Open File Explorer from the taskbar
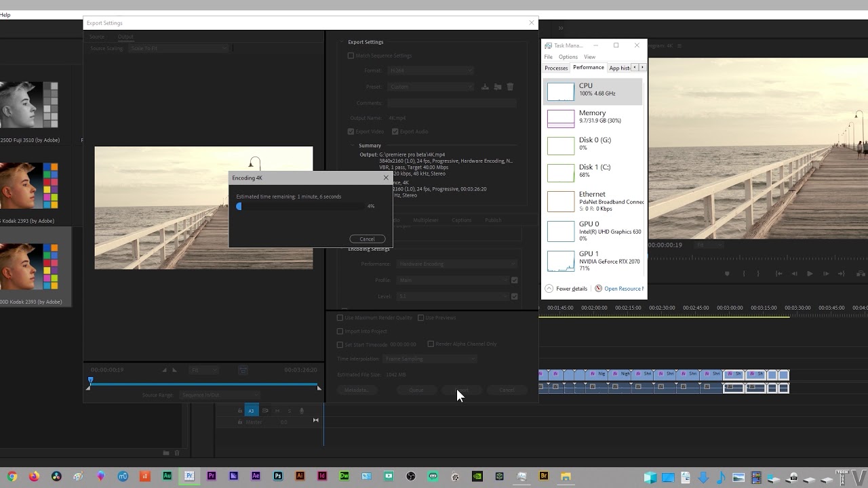 (566, 476)
